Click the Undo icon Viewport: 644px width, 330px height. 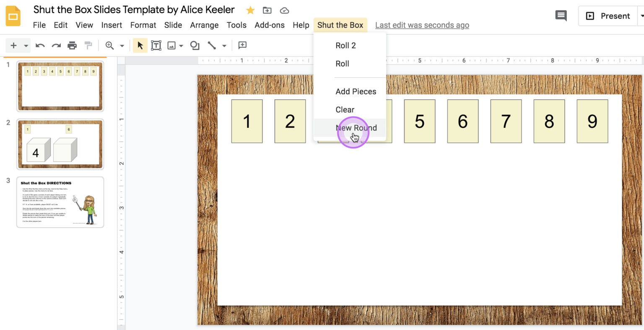(x=40, y=45)
